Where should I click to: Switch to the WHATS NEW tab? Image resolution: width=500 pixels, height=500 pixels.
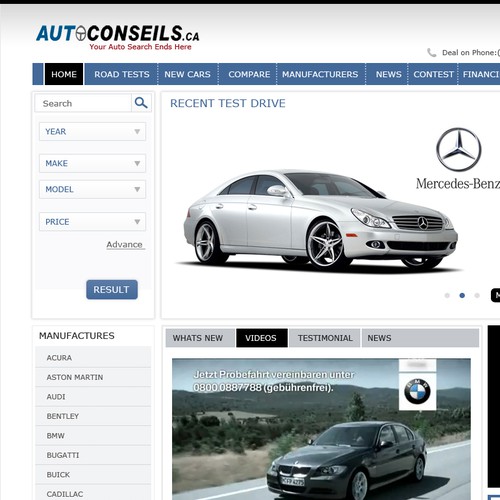200,338
